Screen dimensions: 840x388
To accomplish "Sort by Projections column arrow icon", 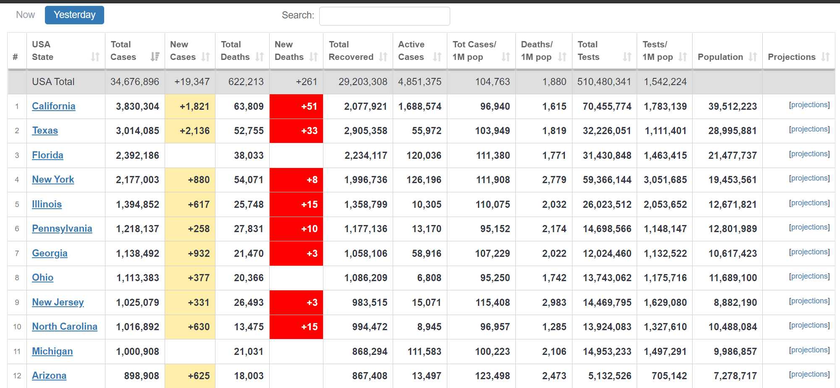I will (x=826, y=57).
